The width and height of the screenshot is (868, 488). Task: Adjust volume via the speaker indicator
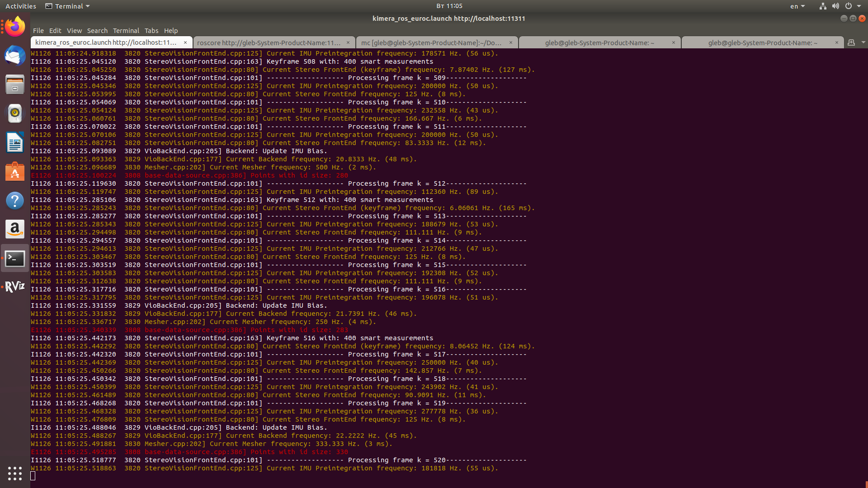(835, 6)
